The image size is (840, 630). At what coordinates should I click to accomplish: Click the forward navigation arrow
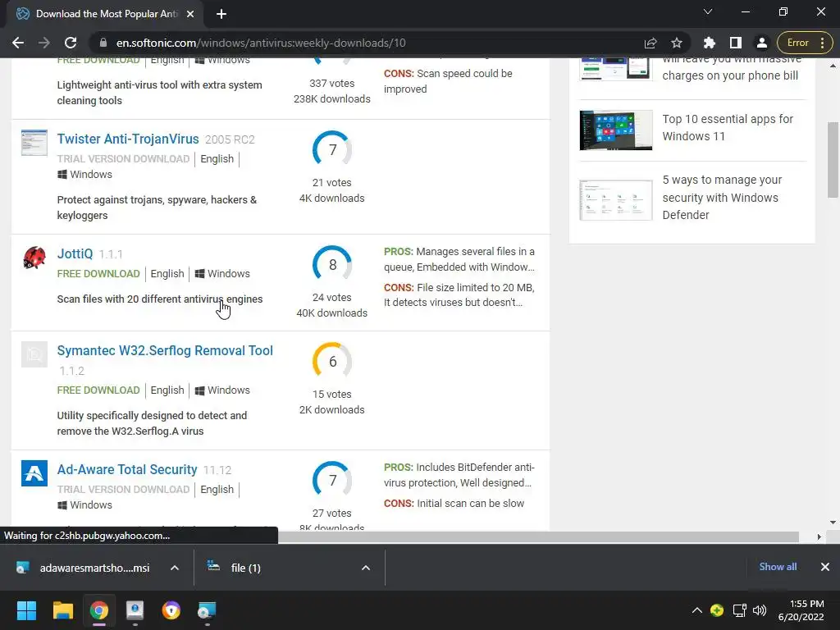coord(44,43)
